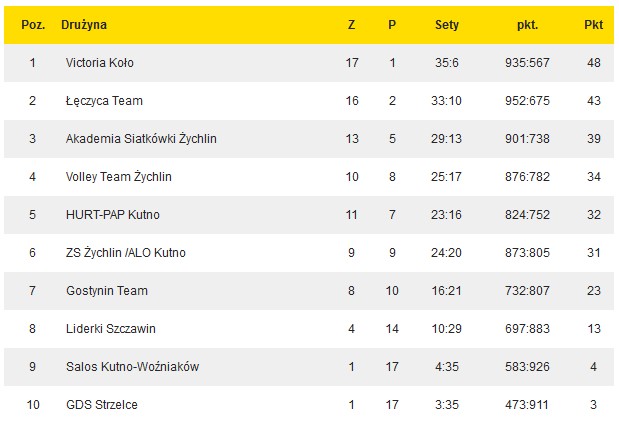Select the Z column header
The height and width of the screenshot is (421, 619).
click(x=351, y=24)
